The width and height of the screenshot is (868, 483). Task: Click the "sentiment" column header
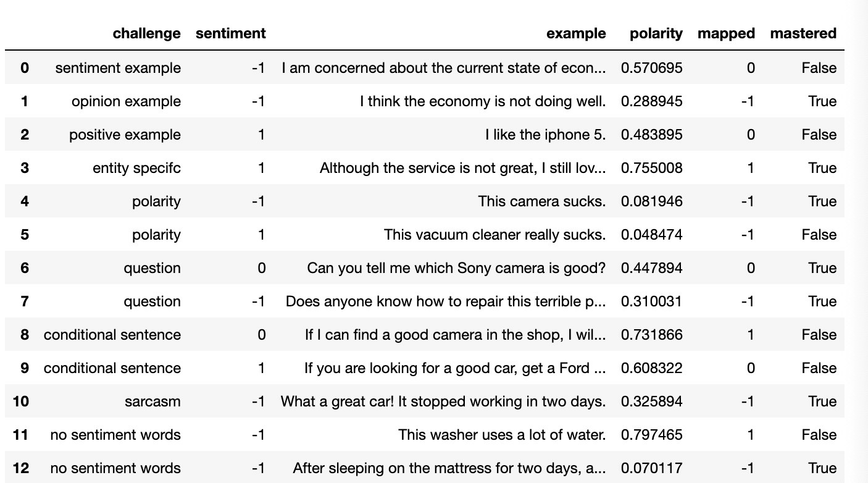(x=230, y=33)
